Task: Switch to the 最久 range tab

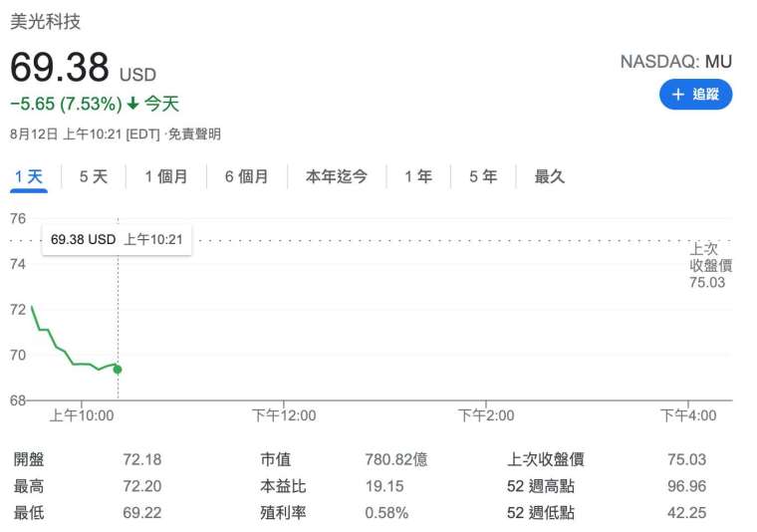Action: (x=550, y=176)
